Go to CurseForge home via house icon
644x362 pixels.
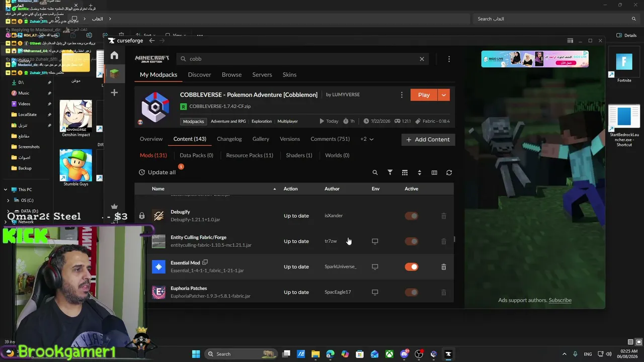[x=114, y=55]
